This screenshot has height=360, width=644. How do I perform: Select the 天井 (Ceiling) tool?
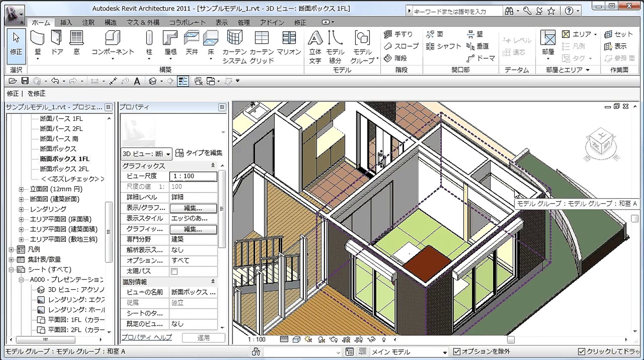click(x=192, y=43)
